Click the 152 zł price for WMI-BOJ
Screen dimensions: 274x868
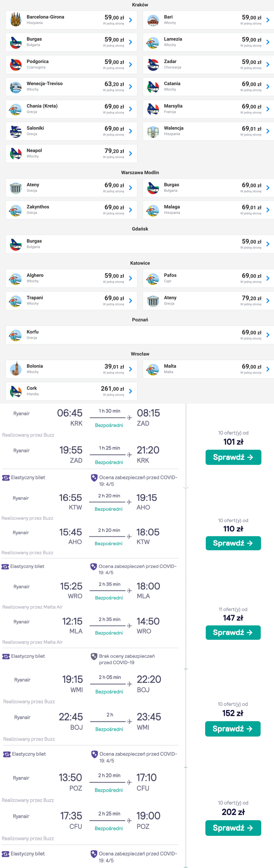pos(233,713)
